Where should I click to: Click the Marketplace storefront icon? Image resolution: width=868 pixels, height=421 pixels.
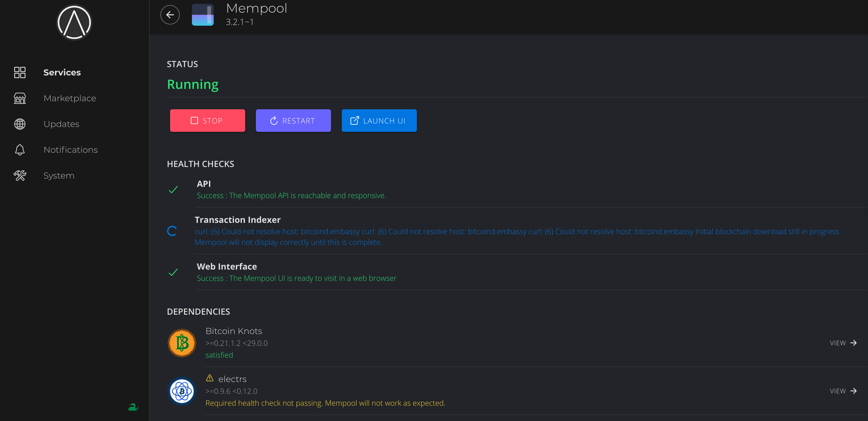pos(20,98)
